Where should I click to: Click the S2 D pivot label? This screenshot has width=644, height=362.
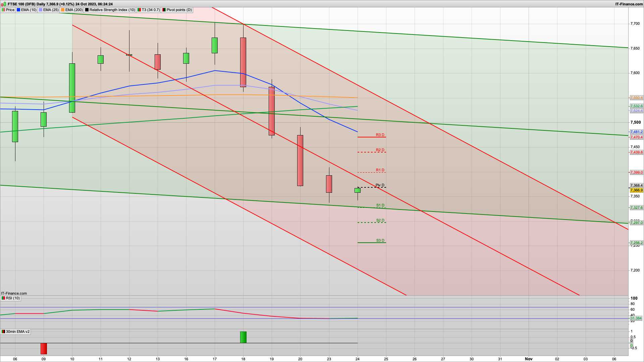[380, 220]
